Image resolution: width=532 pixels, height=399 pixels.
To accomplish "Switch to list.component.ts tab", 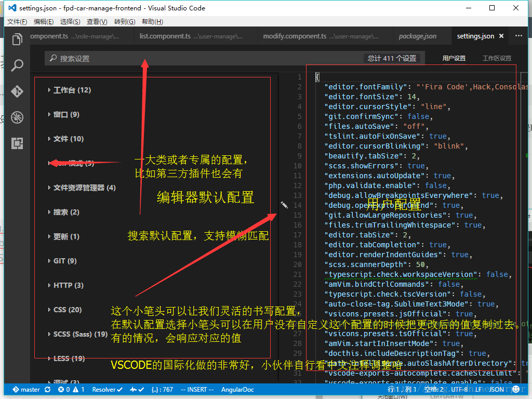I will tap(195, 36).
